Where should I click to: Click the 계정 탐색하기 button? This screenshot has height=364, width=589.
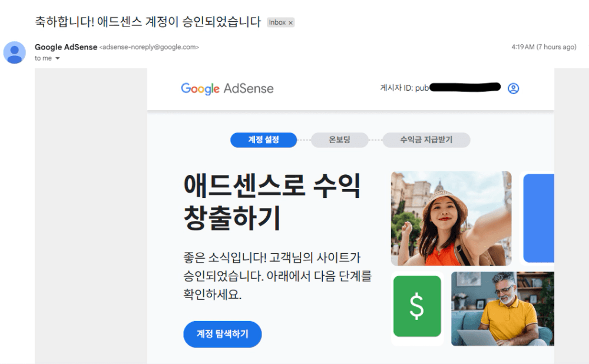tap(223, 334)
